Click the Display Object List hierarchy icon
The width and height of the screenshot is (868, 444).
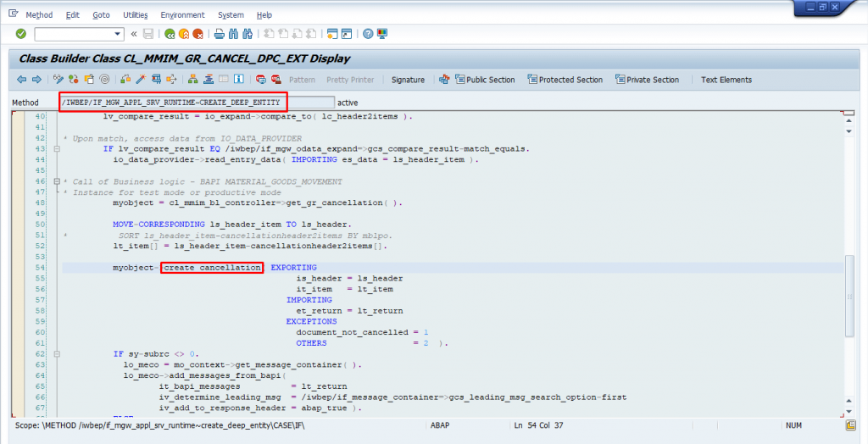pos(192,80)
